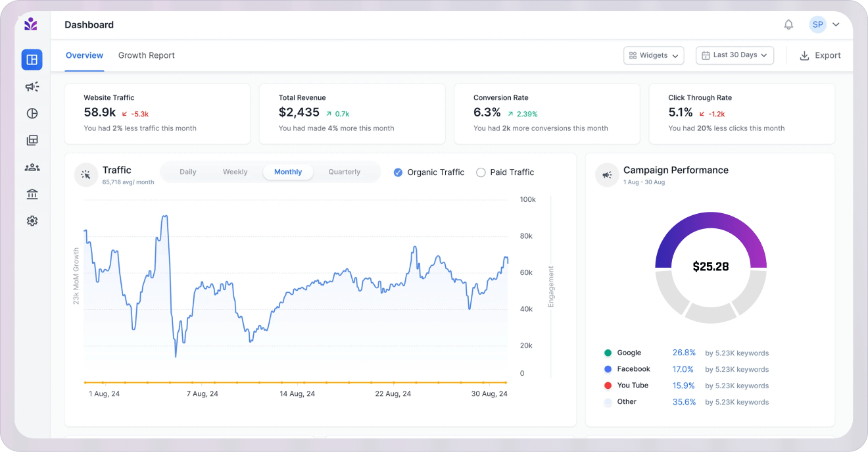
Task: Open the Widgets dropdown
Action: 653,55
